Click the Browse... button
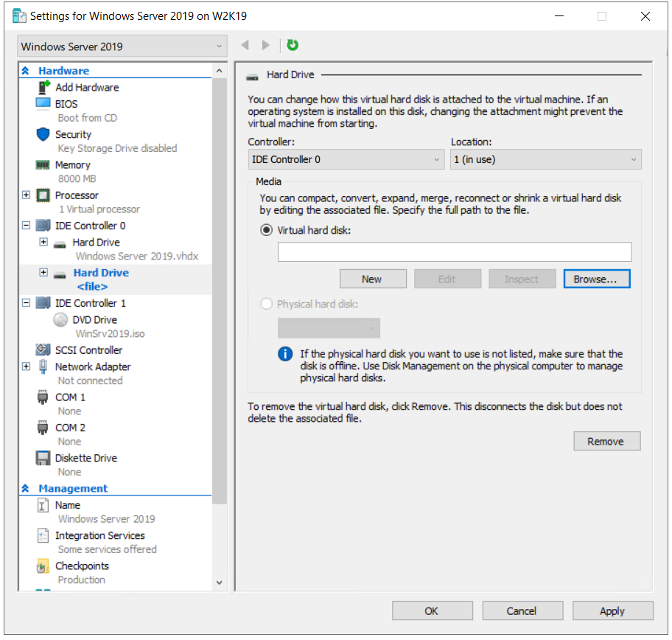This screenshot has height=640, width=672. click(x=597, y=279)
